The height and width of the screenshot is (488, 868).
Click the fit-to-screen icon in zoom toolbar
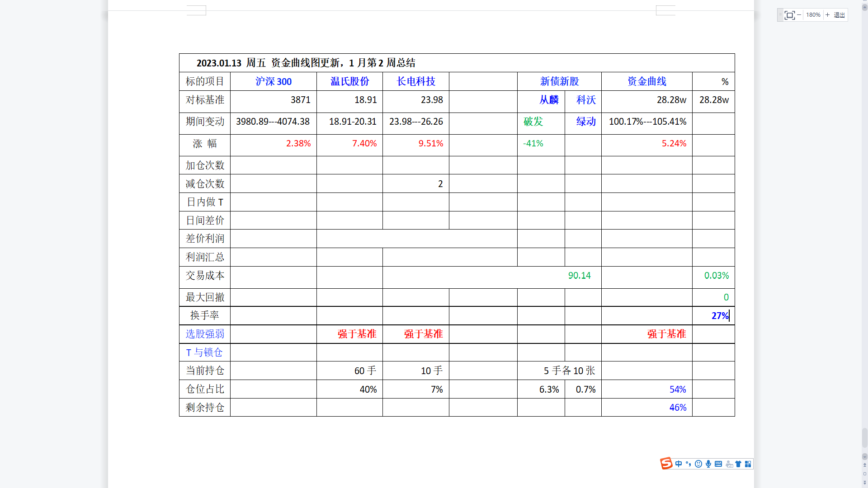tap(789, 15)
